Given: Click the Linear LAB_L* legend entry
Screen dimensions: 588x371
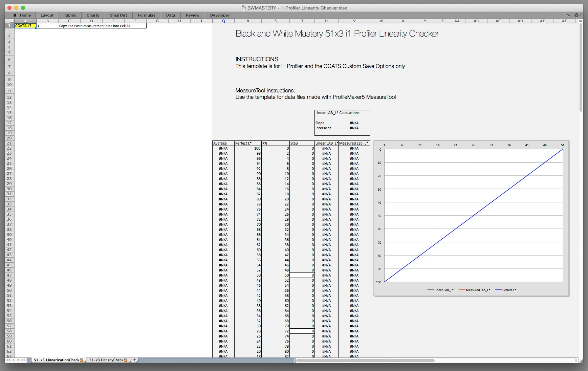Looking at the screenshot, I should click(440, 290).
